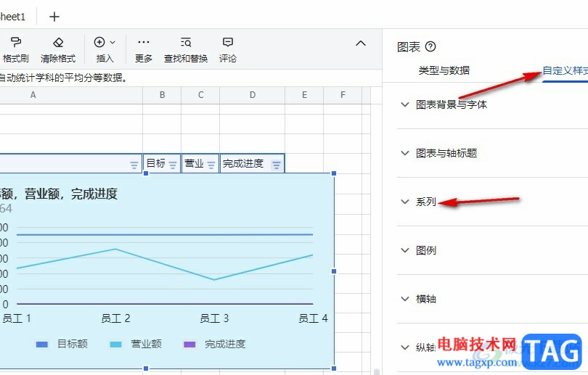Click the chart title text 营业额，完成进度

[71, 194]
